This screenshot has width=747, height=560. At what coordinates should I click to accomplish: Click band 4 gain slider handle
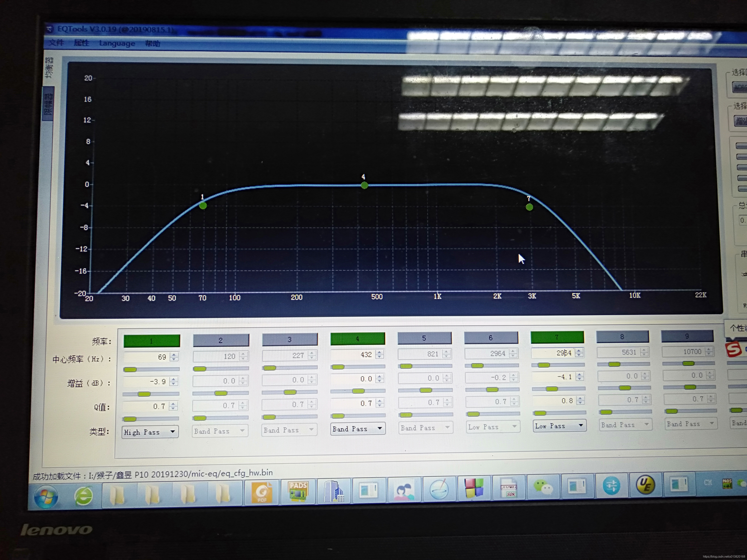coord(358,391)
